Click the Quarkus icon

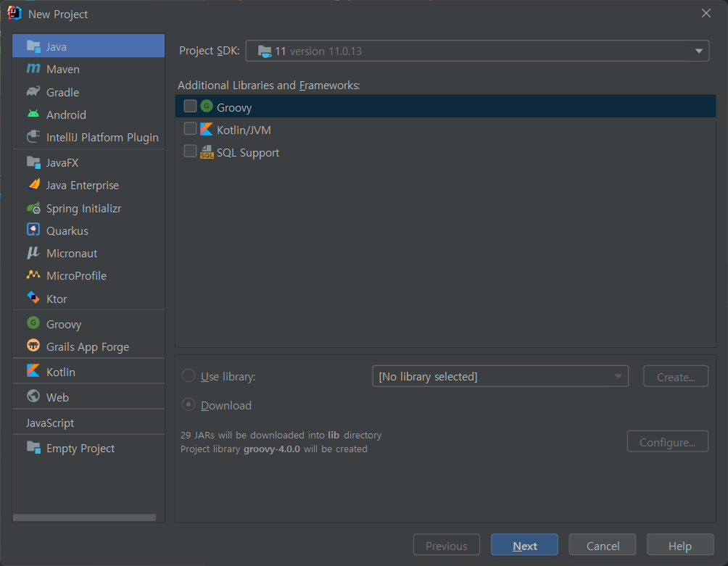coord(33,230)
